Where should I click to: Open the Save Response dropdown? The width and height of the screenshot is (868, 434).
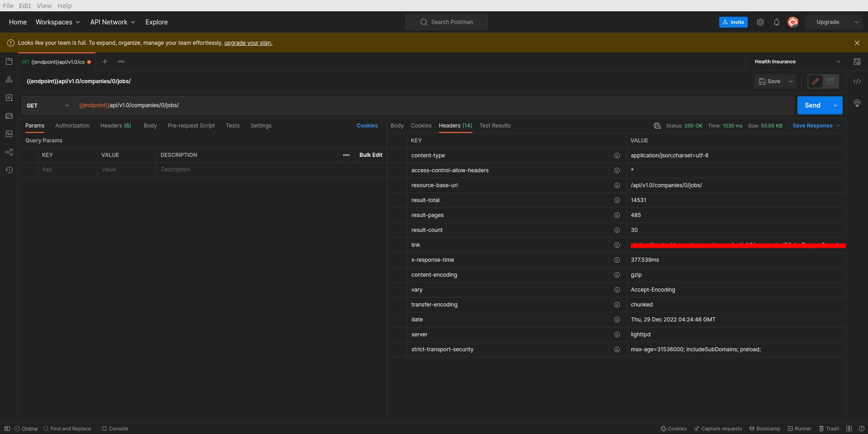816,126
